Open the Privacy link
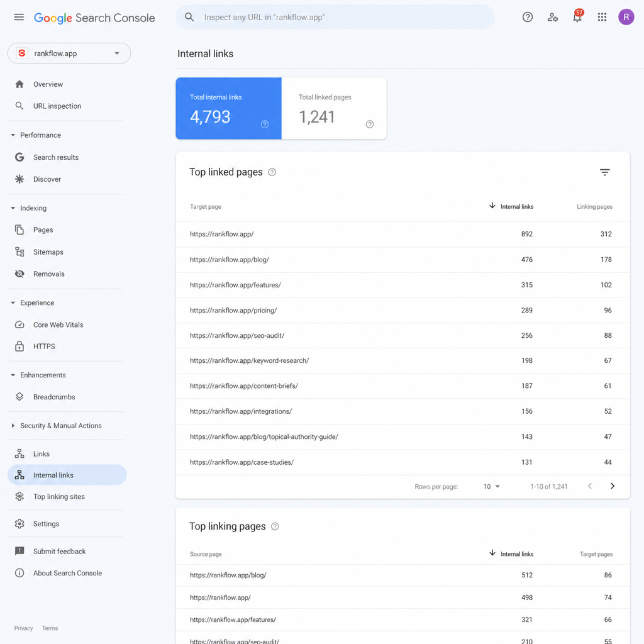644x644 pixels. [23, 628]
